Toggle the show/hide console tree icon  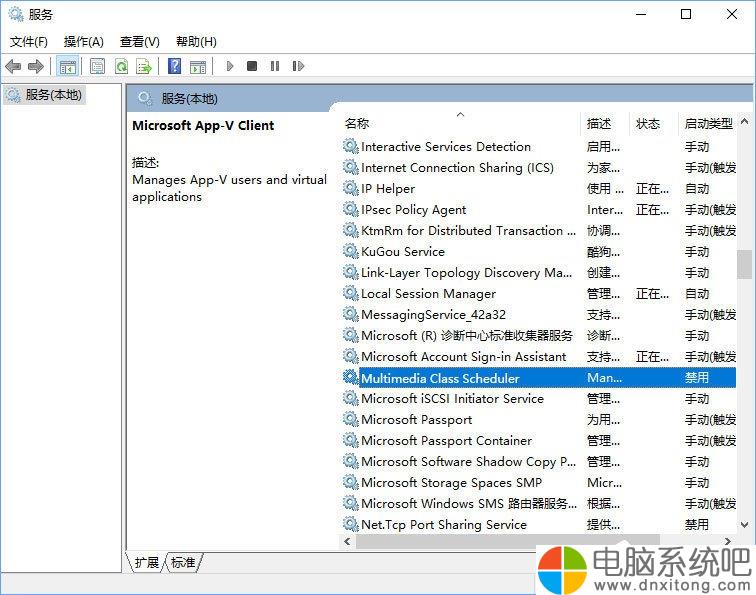[x=68, y=67]
